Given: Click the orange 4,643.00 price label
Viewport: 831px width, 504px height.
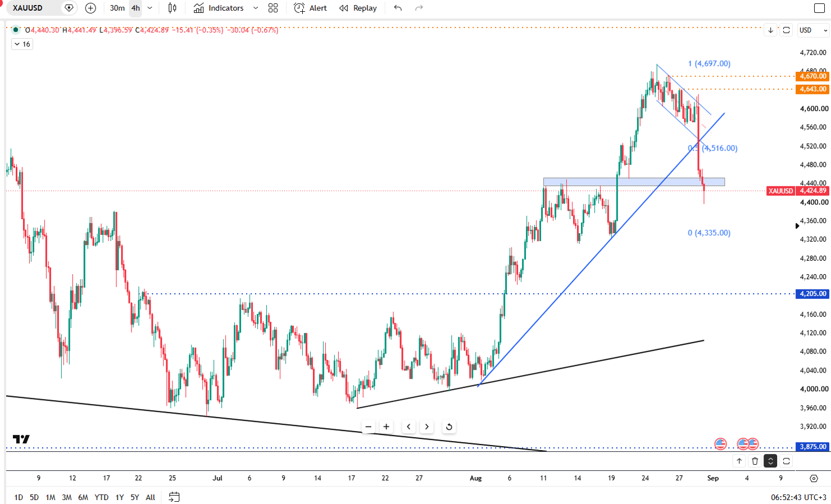Looking at the screenshot, I should [812, 89].
